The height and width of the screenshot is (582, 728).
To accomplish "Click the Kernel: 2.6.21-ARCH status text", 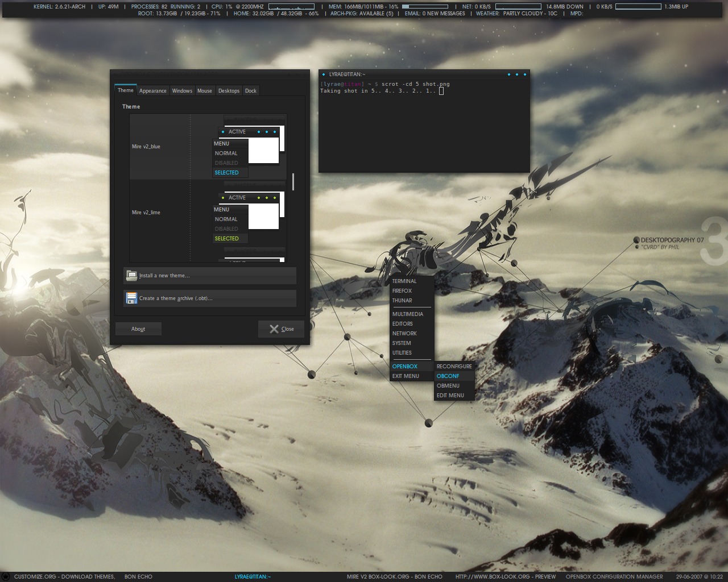I will pyautogui.click(x=59, y=6).
